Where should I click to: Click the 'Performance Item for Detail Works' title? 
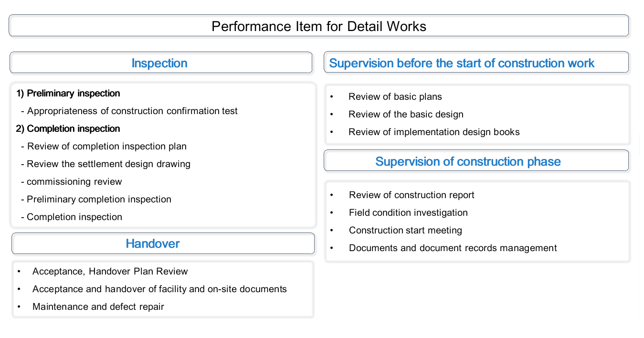318,26
